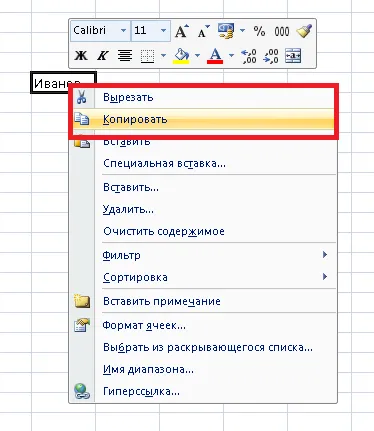Decrease decimal places

271,56
